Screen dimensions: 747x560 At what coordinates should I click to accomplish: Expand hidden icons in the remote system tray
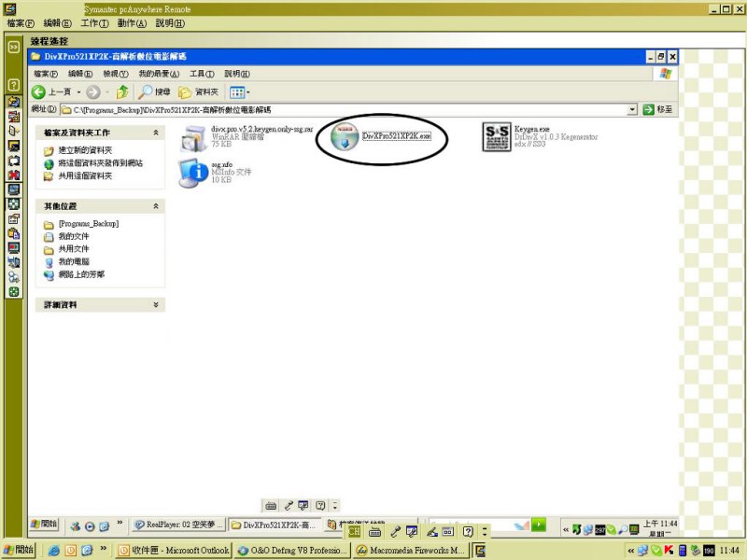566,529
